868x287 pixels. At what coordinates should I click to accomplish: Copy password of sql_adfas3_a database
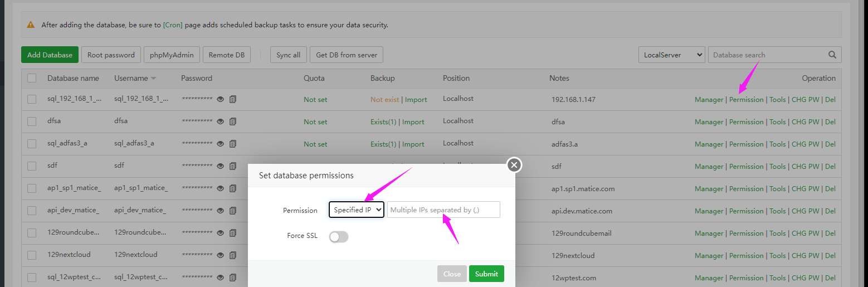point(233,144)
